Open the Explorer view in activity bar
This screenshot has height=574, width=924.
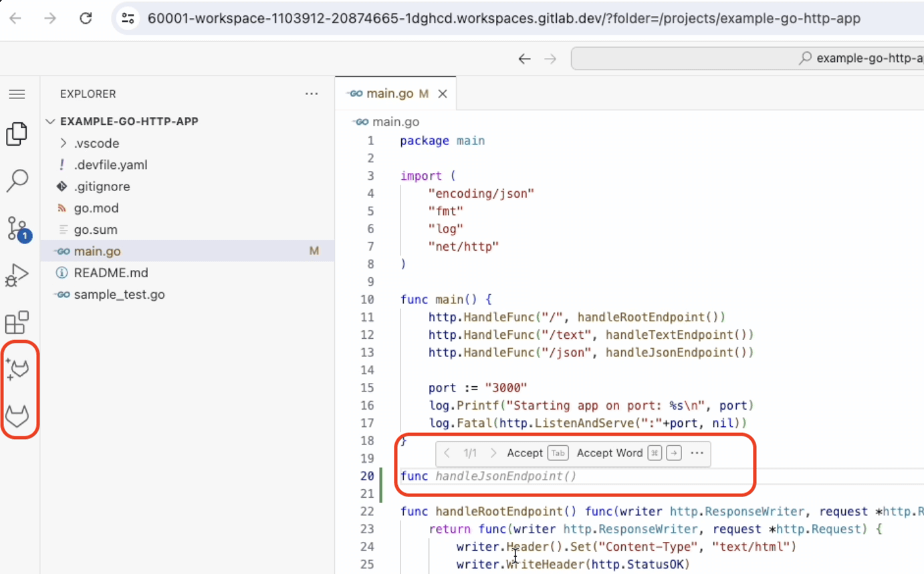17,134
